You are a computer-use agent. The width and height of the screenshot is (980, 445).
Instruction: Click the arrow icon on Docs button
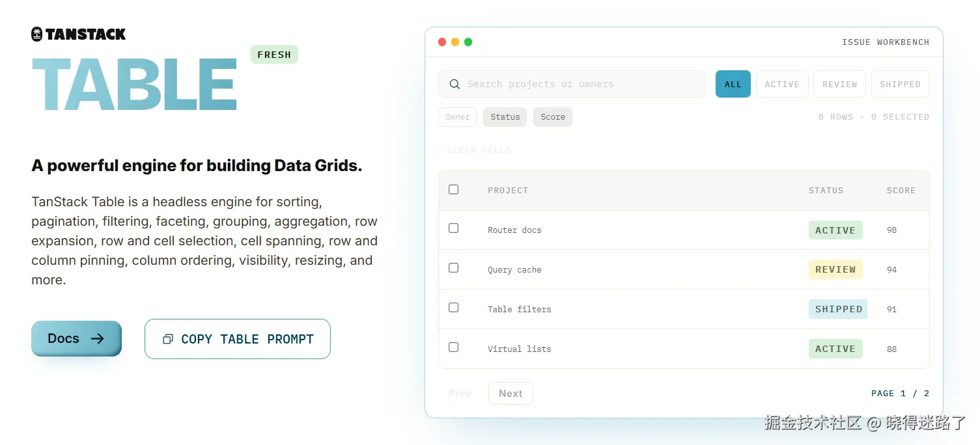point(98,338)
